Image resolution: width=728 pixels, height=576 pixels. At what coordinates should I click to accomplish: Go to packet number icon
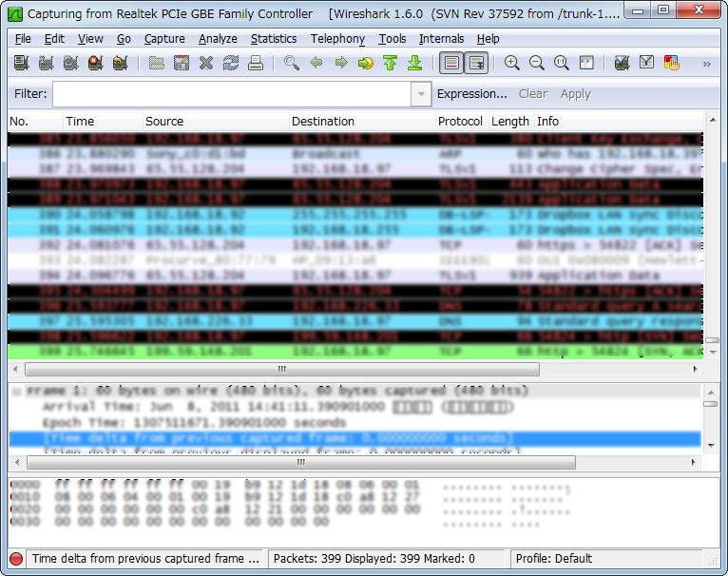pyautogui.click(x=366, y=63)
